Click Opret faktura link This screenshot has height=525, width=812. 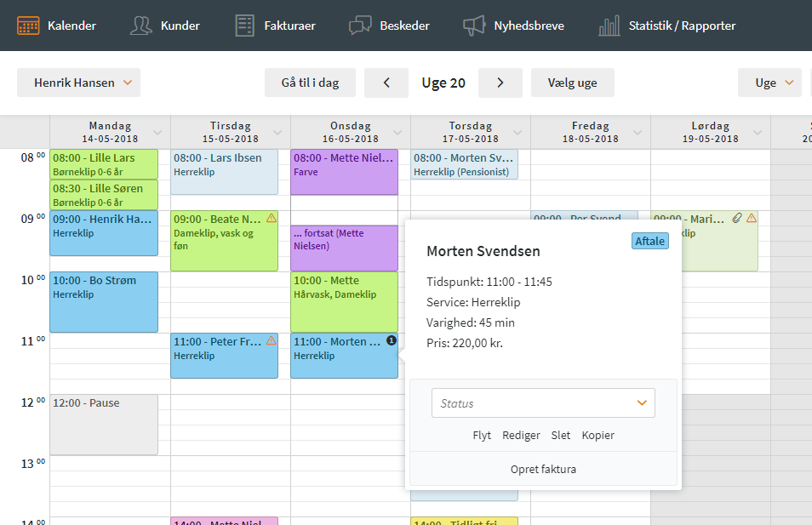(x=543, y=469)
